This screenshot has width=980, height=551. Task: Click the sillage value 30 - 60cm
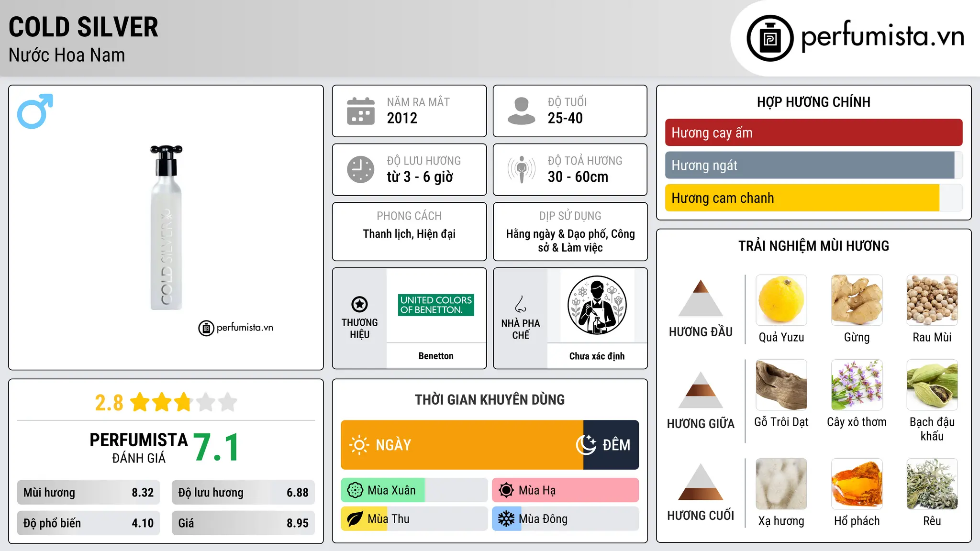point(578,177)
